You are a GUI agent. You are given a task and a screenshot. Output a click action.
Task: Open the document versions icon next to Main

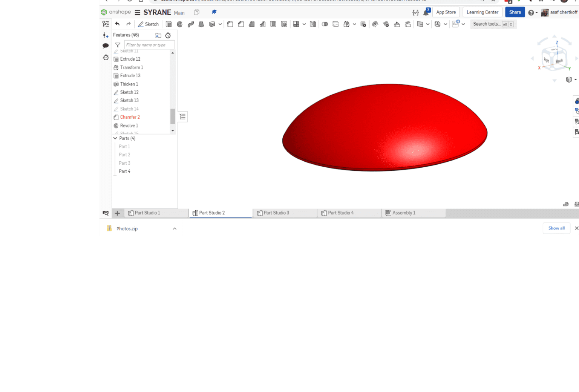click(196, 12)
